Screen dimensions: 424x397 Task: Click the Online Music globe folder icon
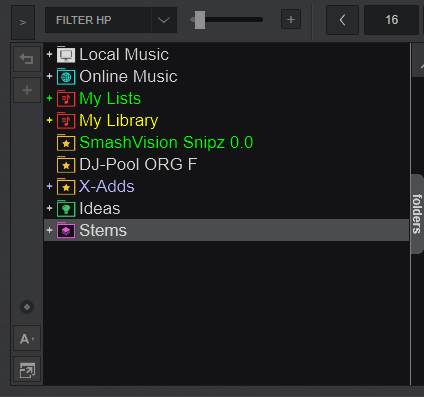(66, 77)
